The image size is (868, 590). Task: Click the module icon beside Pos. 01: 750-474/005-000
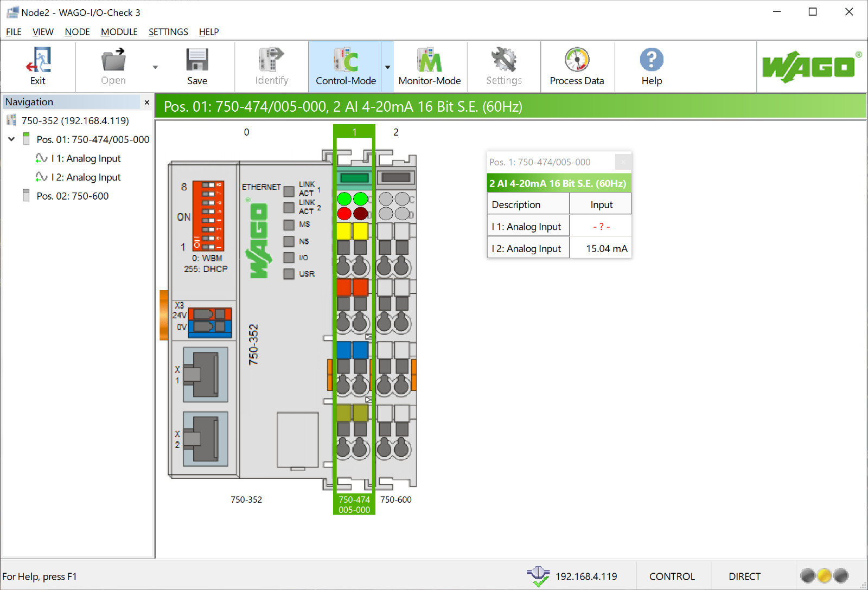coord(26,138)
